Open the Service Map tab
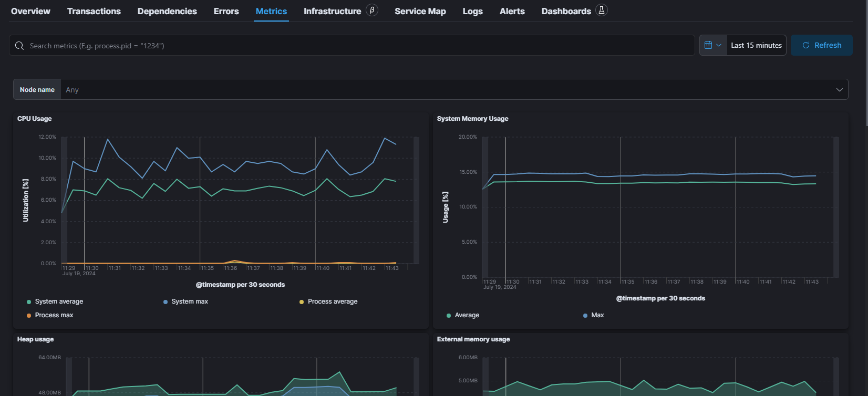This screenshot has width=868, height=396. 420,11
